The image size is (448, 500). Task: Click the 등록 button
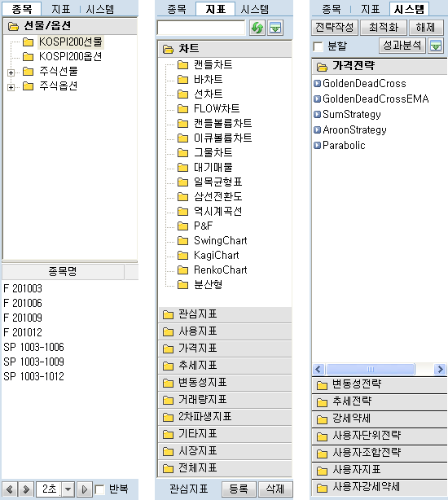(x=239, y=489)
